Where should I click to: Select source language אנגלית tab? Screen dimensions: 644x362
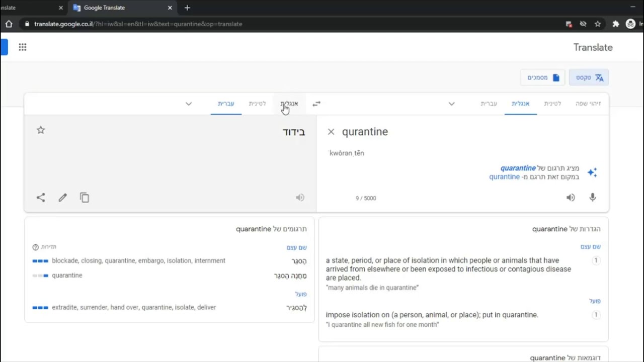[521, 104]
